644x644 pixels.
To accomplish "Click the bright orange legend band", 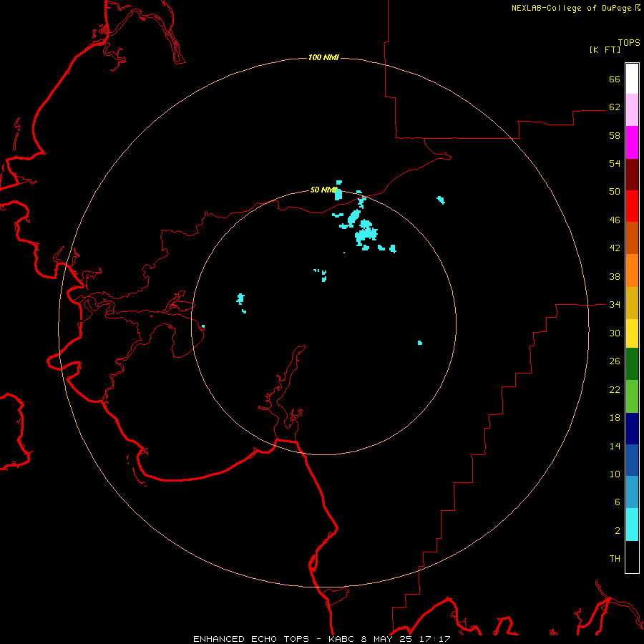I will (x=632, y=270).
